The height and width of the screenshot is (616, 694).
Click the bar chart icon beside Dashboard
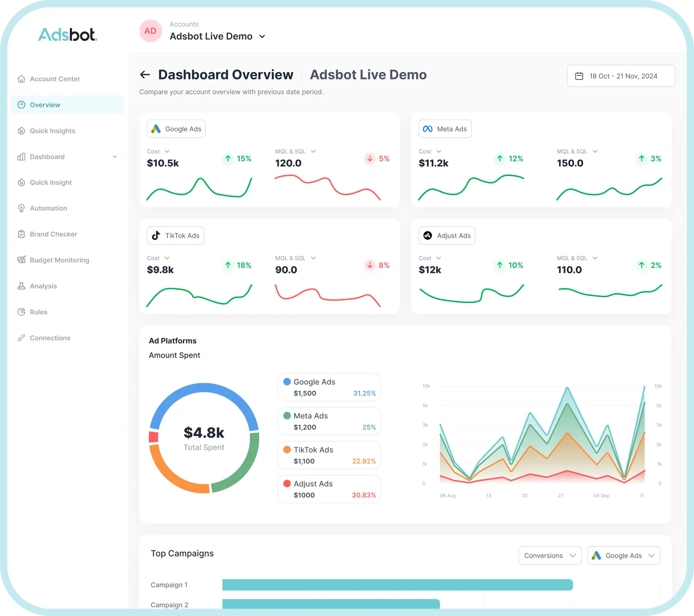(21, 157)
